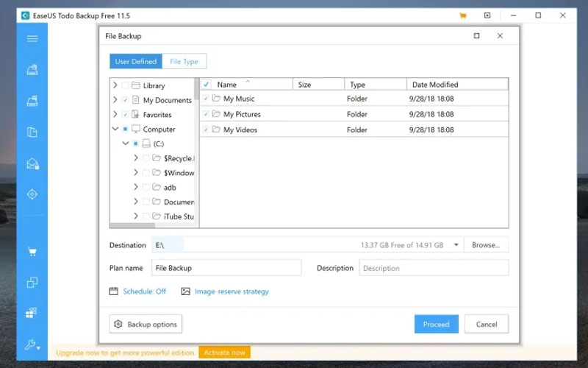Open File Backup sidebar icon

[x=32, y=132]
